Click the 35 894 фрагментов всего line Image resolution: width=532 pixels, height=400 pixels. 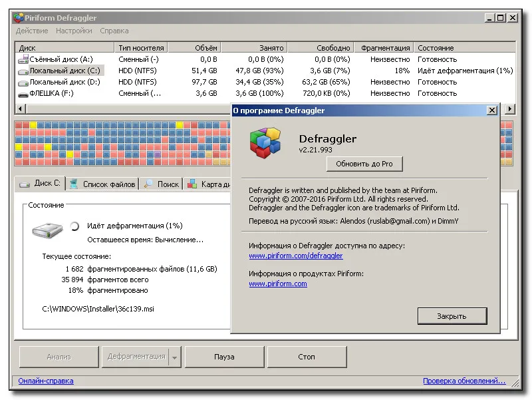(105, 280)
